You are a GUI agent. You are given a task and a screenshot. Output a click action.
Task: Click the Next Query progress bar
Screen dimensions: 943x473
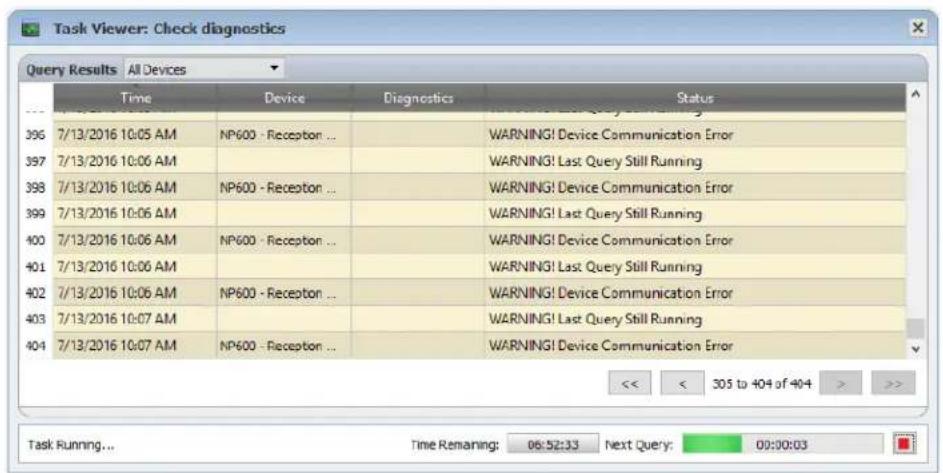point(783,444)
